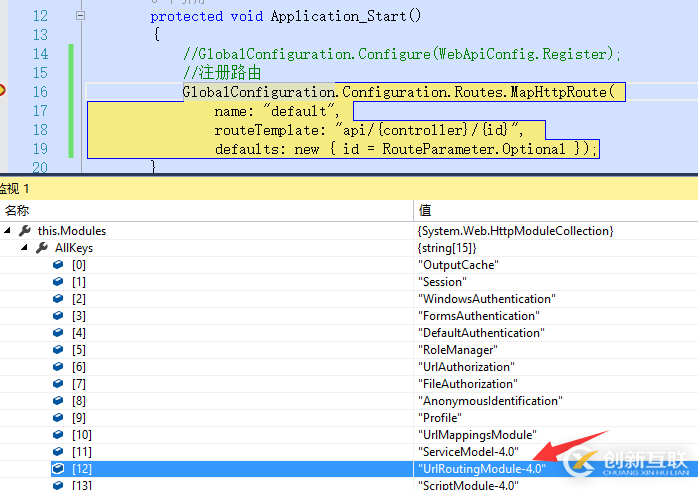Click the Watch 1 panel title
Image resolution: width=698 pixels, height=490 pixels.
(x=14, y=189)
